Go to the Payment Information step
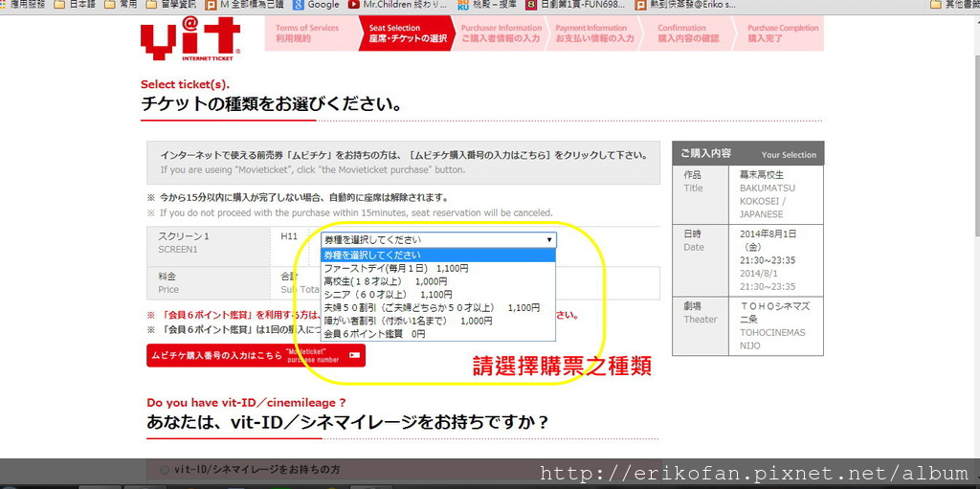Image resolution: width=980 pixels, height=489 pixels. tap(594, 33)
